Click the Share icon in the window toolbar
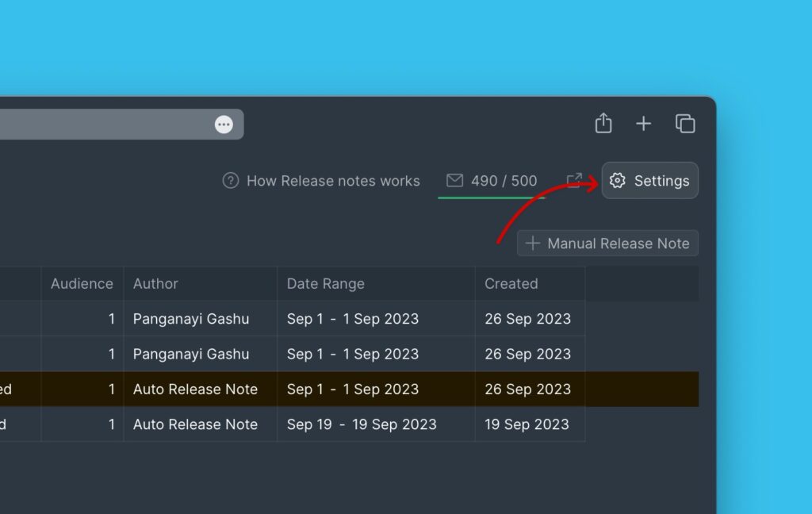Screen dimensions: 812x514 603,124
